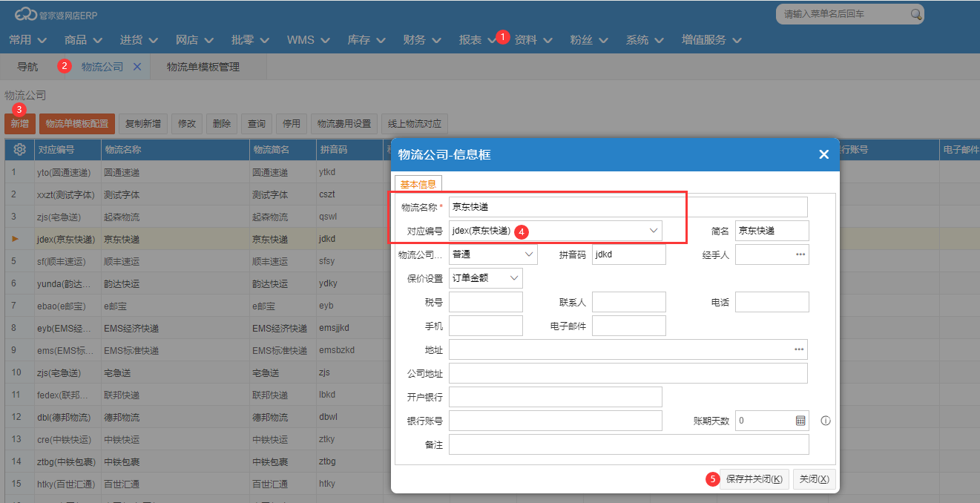The image size is (980, 503).
Task: Select the row sf(顺丰速运)
Action: (62, 261)
